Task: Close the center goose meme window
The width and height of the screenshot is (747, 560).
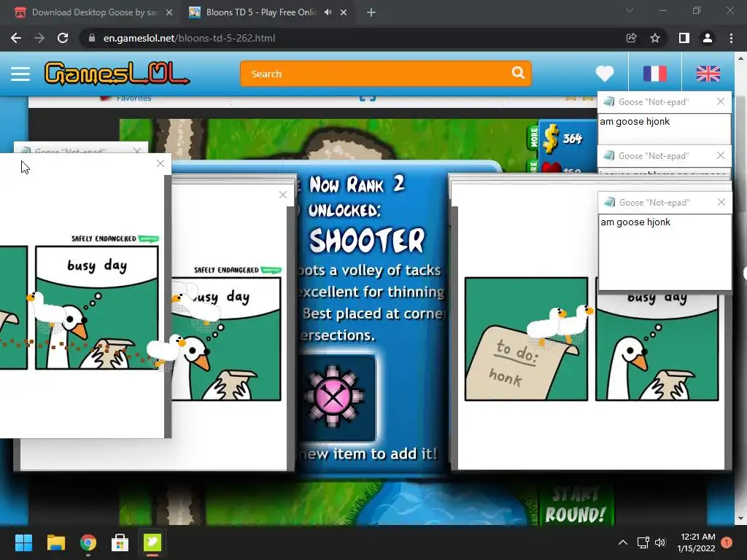Action: coord(283,194)
